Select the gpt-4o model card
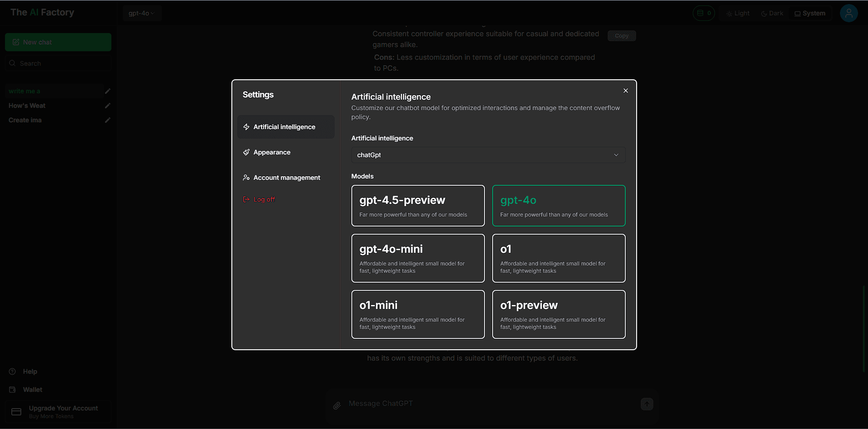 tap(559, 206)
